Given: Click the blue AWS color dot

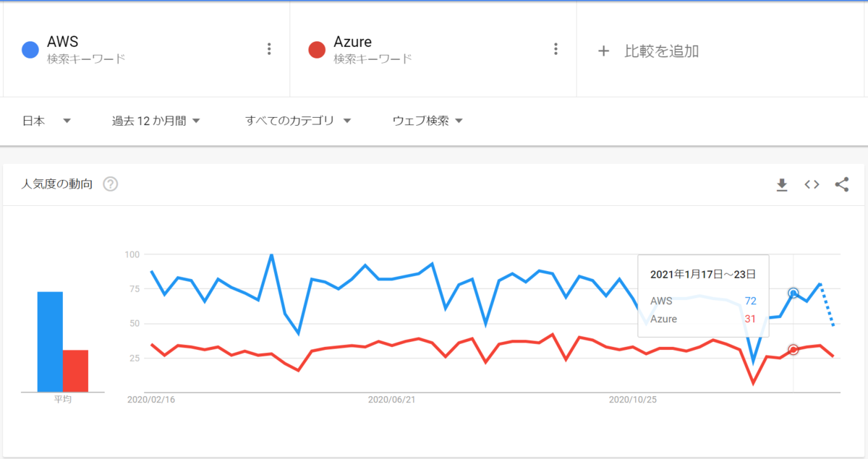Looking at the screenshot, I should pyautogui.click(x=30, y=50).
